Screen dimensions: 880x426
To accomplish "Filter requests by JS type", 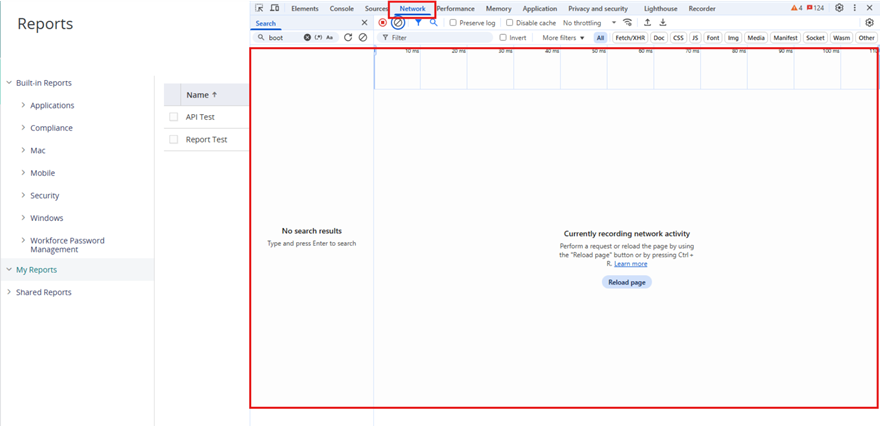I will pyautogui.click(x=695, y=38).
